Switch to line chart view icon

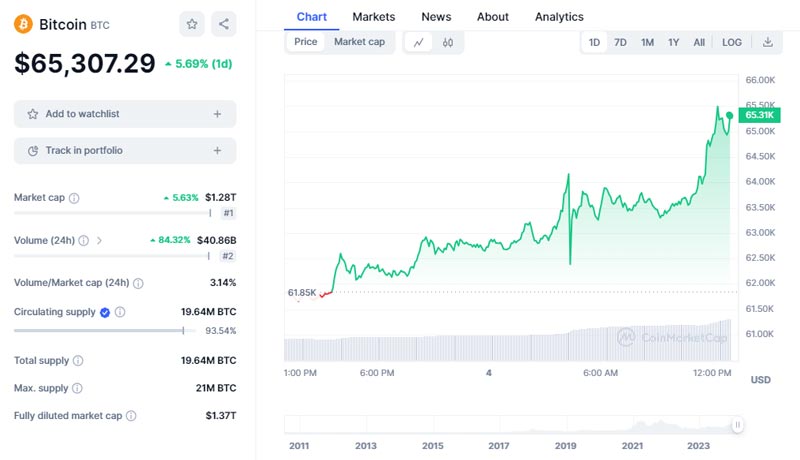pos(418,42)
